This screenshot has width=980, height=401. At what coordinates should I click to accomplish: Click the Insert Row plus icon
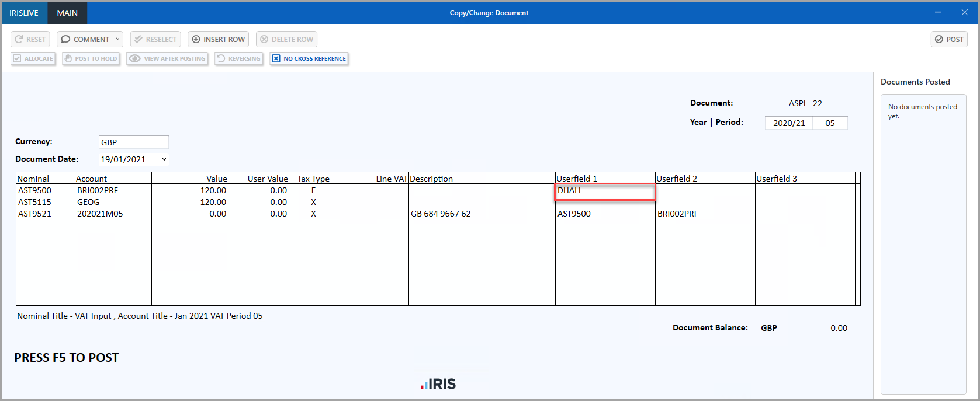click(196, 39)
